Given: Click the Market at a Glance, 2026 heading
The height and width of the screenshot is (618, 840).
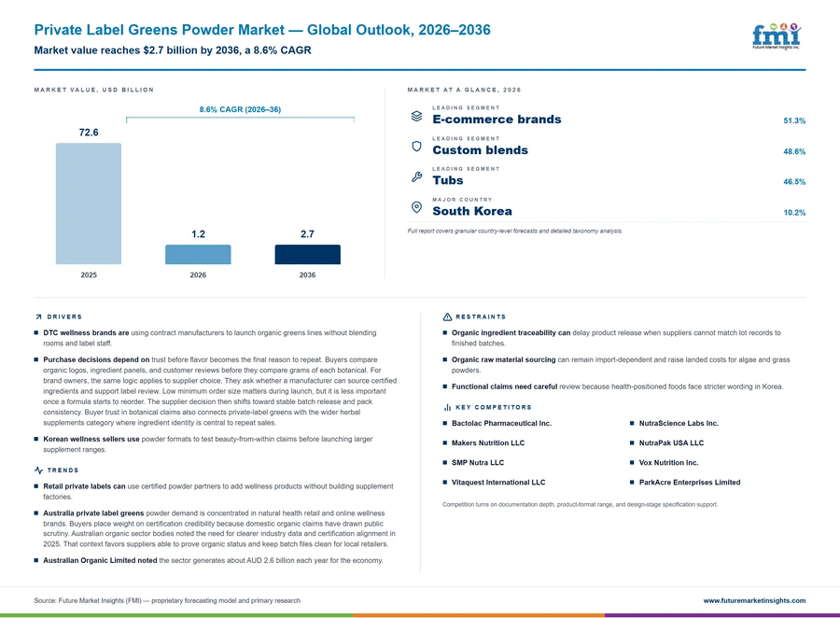Looking at the screenshot, I should pos(464,90).
